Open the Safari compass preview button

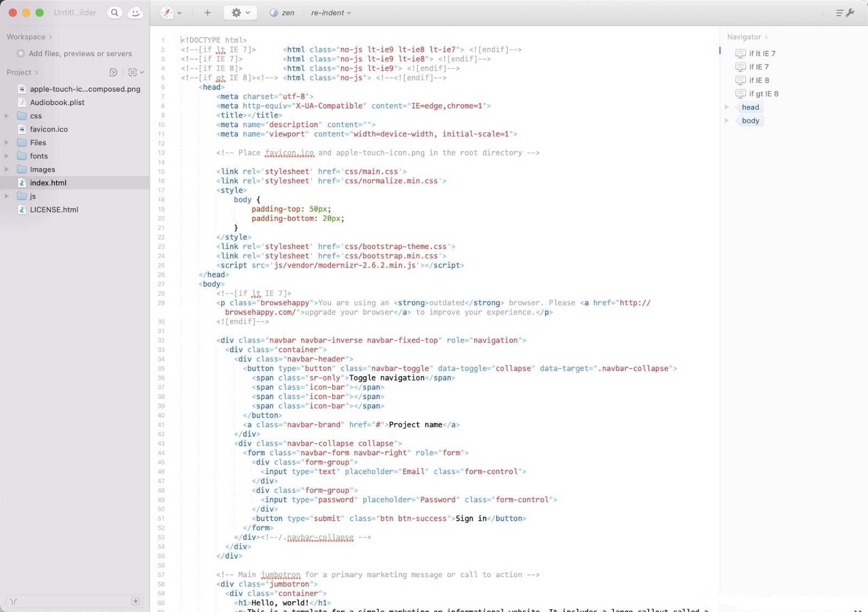click(167, 12)
